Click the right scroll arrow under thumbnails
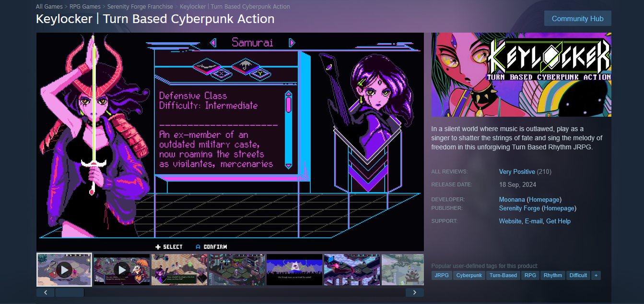Screen dimensions: 644x304 pyautogui.click(x=415, y=292)
